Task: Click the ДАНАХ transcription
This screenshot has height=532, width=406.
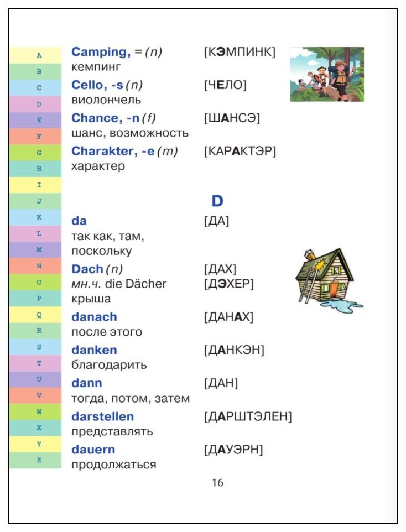Action: [228, 317]
